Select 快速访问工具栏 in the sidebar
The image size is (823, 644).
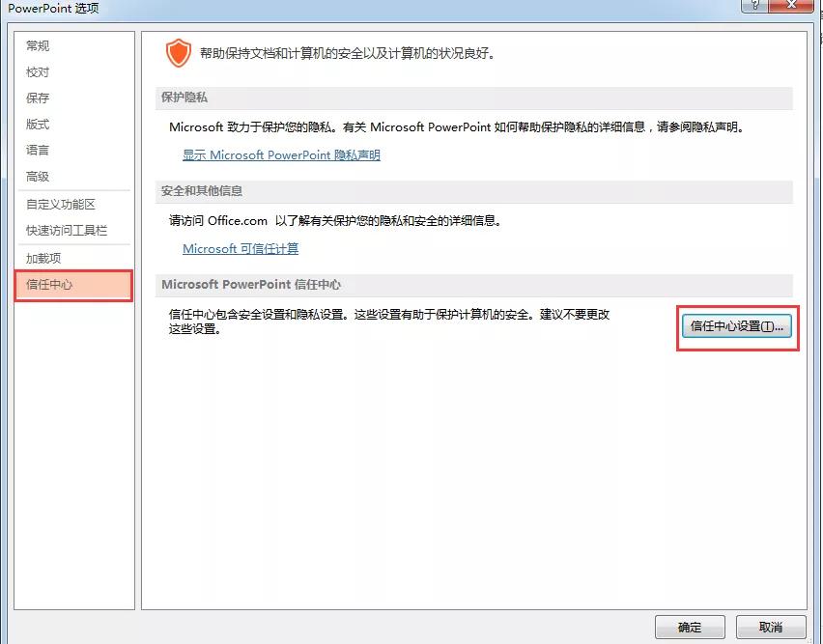(x=60, y=230)
